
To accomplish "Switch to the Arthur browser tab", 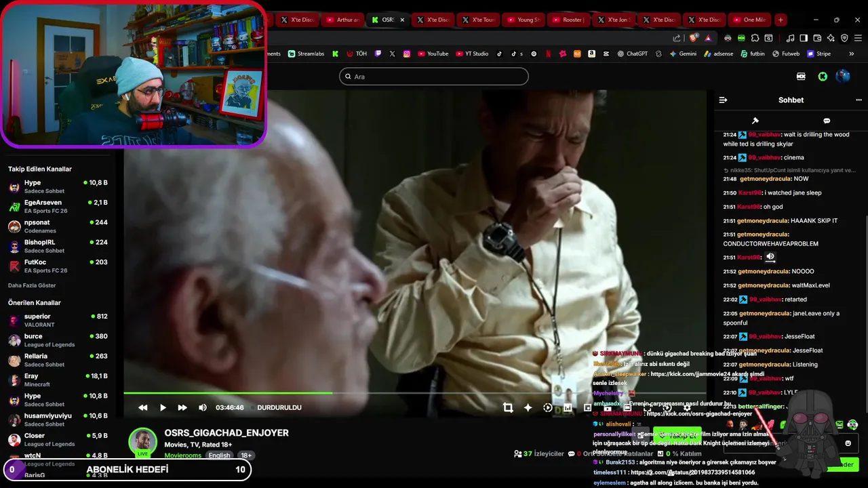I will [x=342, y=20].
